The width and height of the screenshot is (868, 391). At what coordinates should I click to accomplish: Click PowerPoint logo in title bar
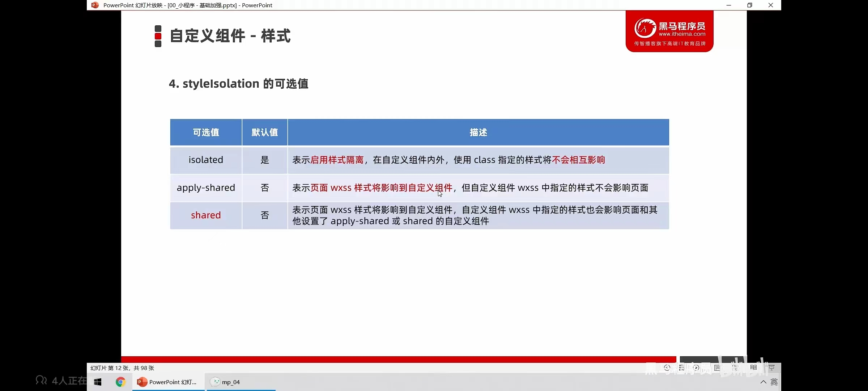click(x=95, y=5)
